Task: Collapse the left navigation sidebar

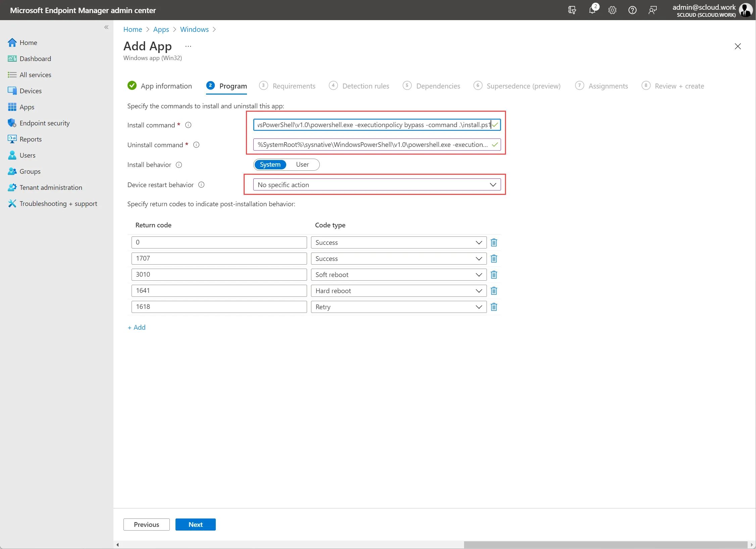Action: tap(106, 27)
